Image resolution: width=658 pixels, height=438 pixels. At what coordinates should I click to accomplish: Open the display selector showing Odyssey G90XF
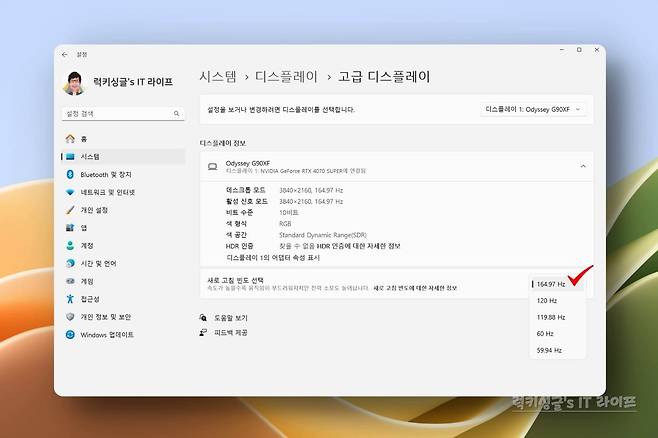[534, 108]
